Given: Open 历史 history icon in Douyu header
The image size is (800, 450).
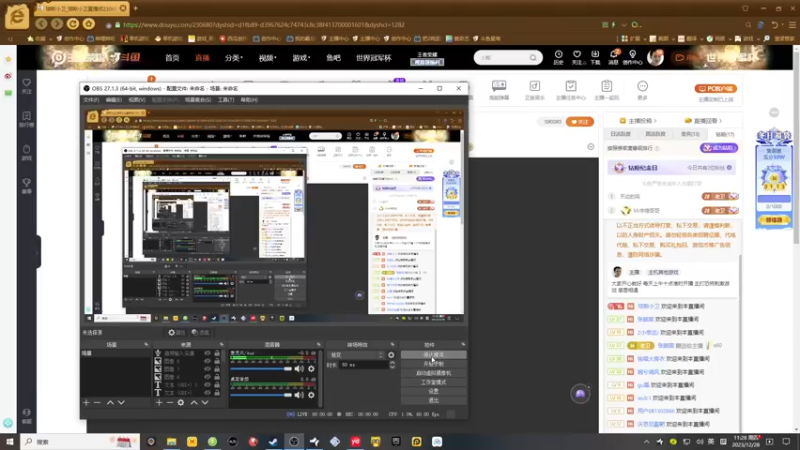Looking at the screenshot, I should tap(559, 57).
